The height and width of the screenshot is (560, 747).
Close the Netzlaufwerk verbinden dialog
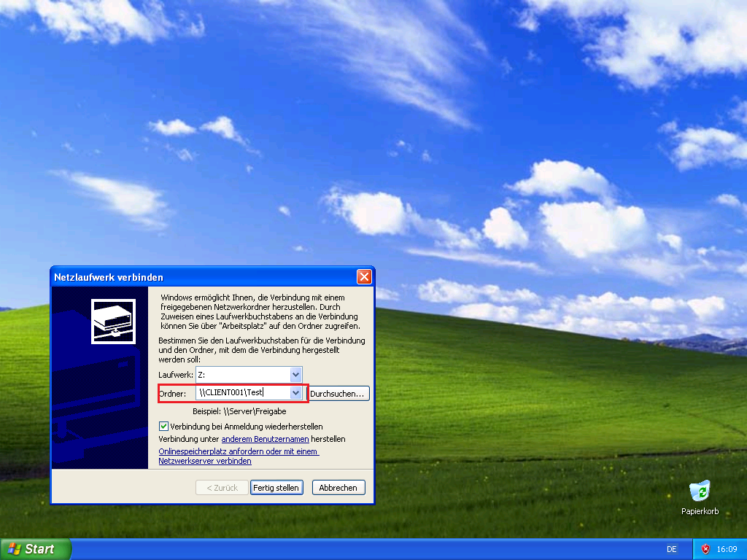pos(364,276)
